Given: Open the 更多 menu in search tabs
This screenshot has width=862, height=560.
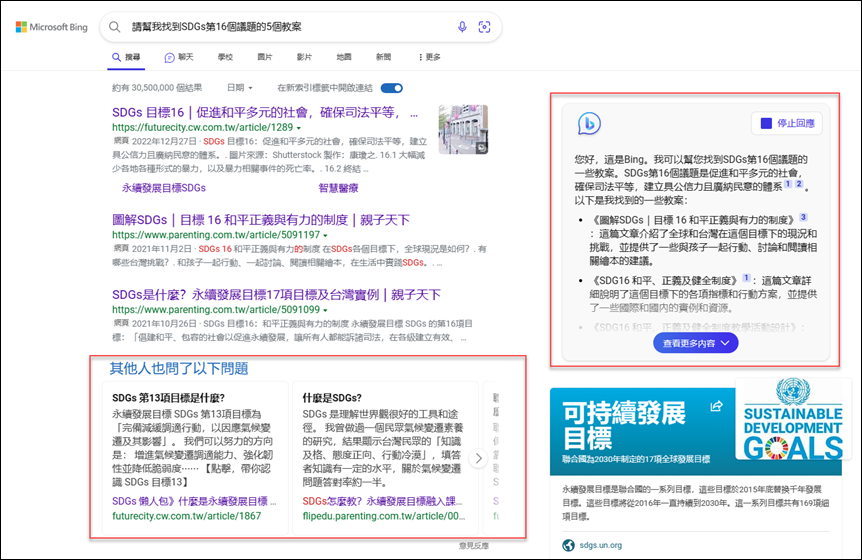Looking at the screenshot, I should pyautogui.click(x=429, y=57).
